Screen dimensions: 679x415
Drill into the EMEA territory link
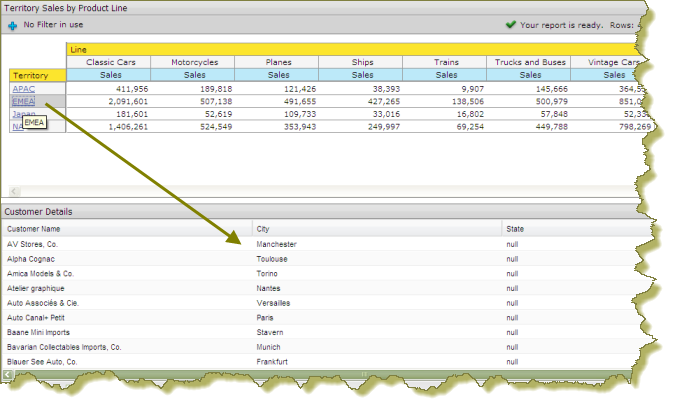click(x=23, y=101)
